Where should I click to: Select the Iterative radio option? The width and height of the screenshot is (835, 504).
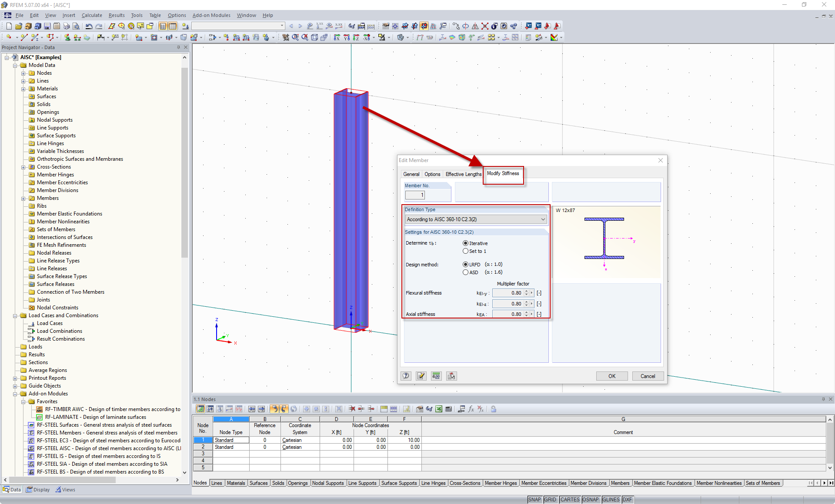click(x=466, y=243)
